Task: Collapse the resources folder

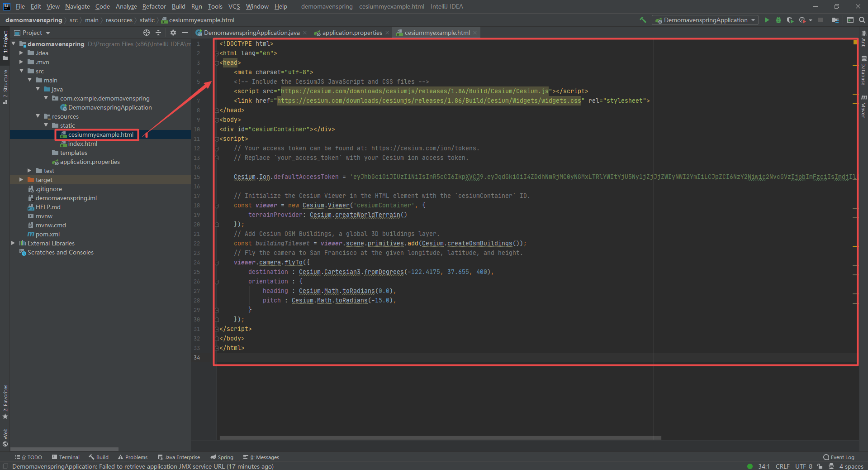Action: pyautogui.click(x=38, y=116)
